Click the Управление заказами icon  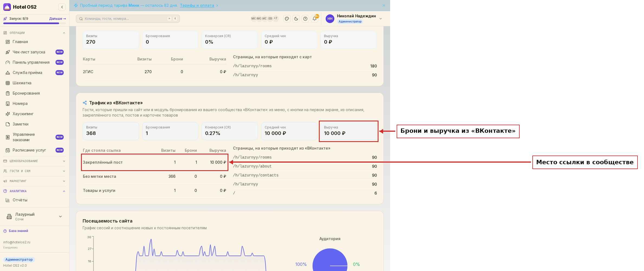pos(8,137)
